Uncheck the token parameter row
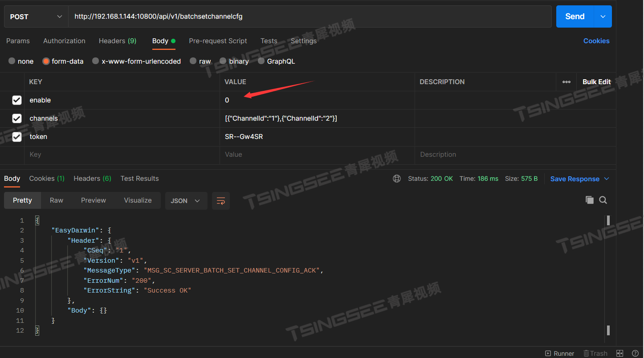 (x=17, y=137)
